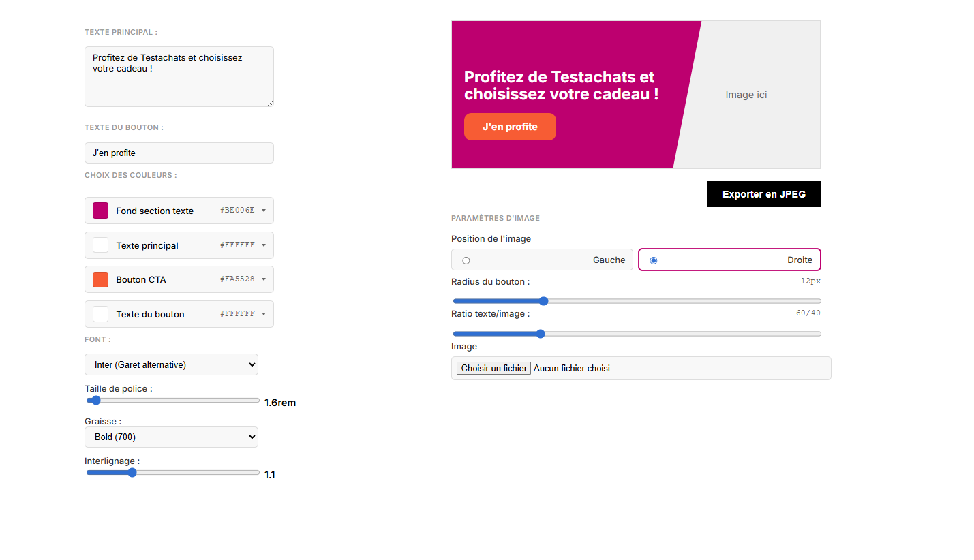Click the #BE006E hex value
Viewport: 974px width, 560px height.
[237, 211]
